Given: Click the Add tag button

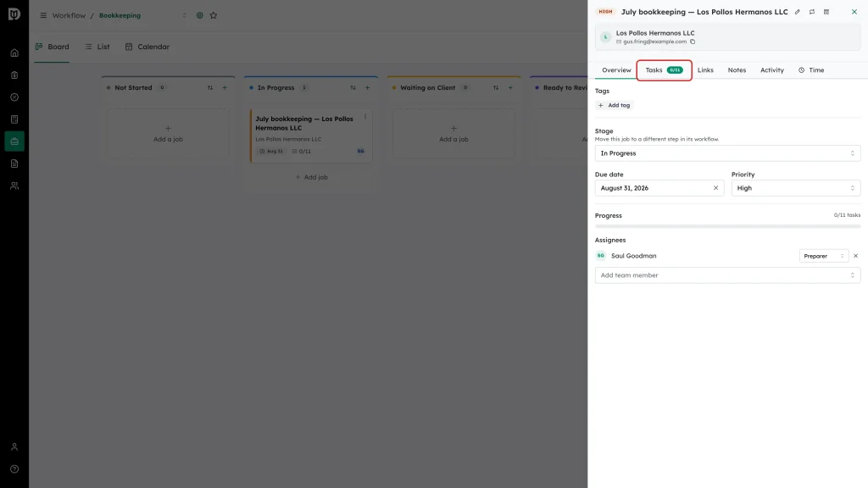Looking at the screenshot, I should tap(614, 105).
